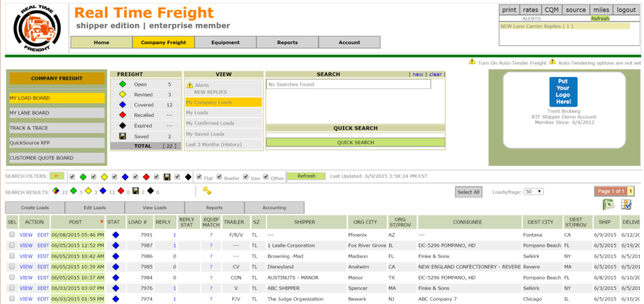Click the blue status diamond for load 7987
The width and height of the screenshot is (644, 304).
pos(115,245)
